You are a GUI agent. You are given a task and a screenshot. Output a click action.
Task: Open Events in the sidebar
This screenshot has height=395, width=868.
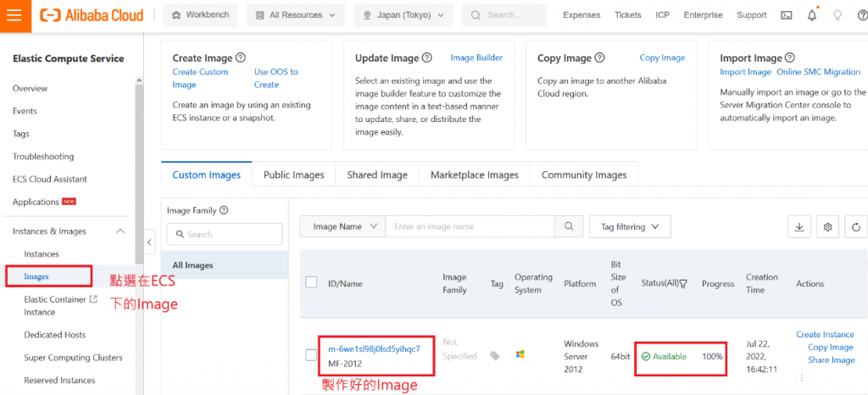coord(25,111)
